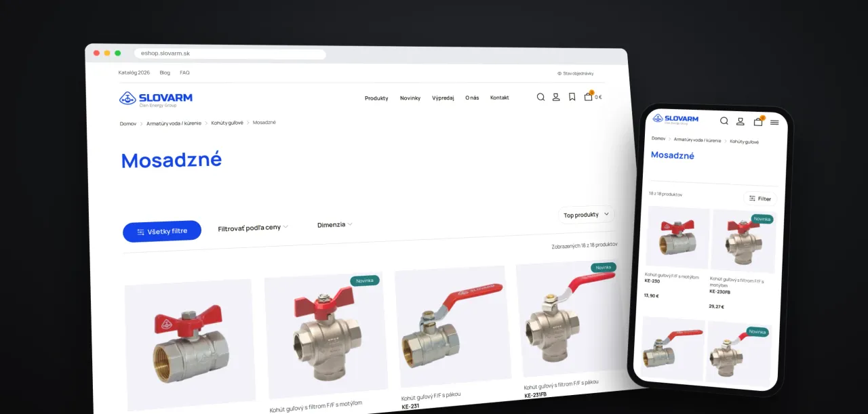
Task: Go to Domov breadcrumb on desktop
Action: pyautogui.click(x=128, y=123)
